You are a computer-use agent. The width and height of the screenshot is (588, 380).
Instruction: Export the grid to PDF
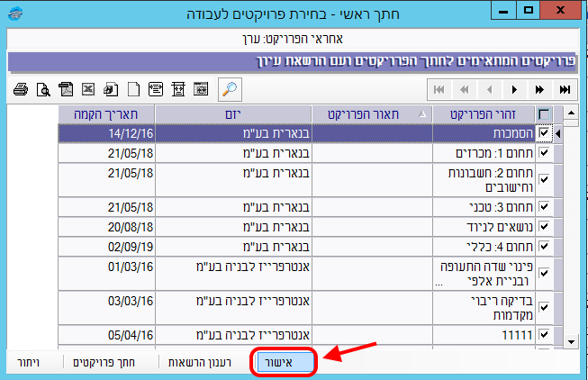point(66,89)
